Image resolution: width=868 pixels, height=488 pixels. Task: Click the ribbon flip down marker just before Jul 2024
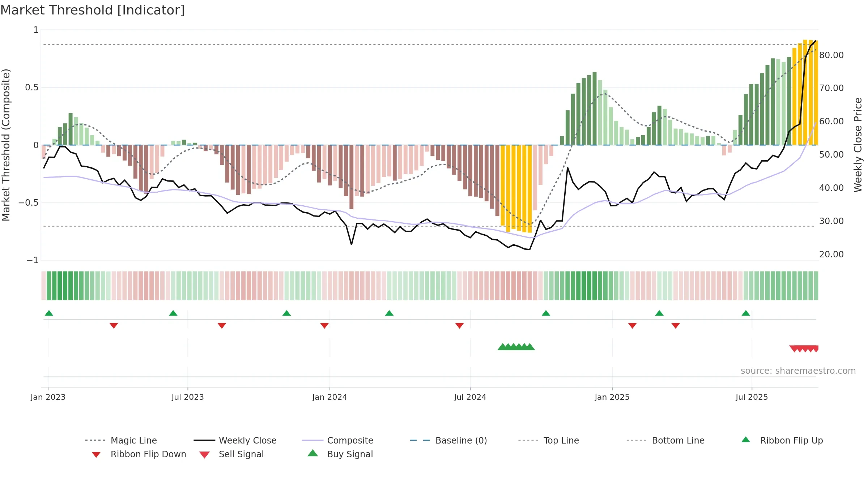coord(459,326)
